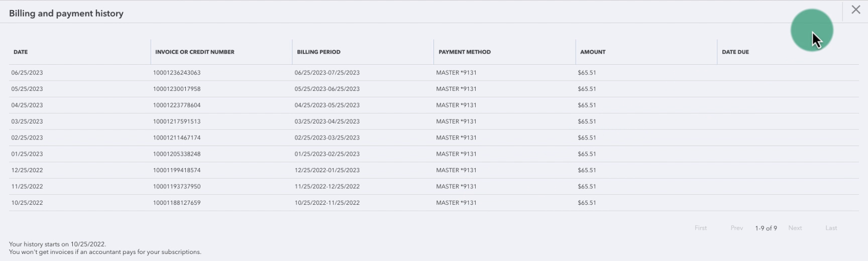Click the DATE column header

tap(21, 52)
